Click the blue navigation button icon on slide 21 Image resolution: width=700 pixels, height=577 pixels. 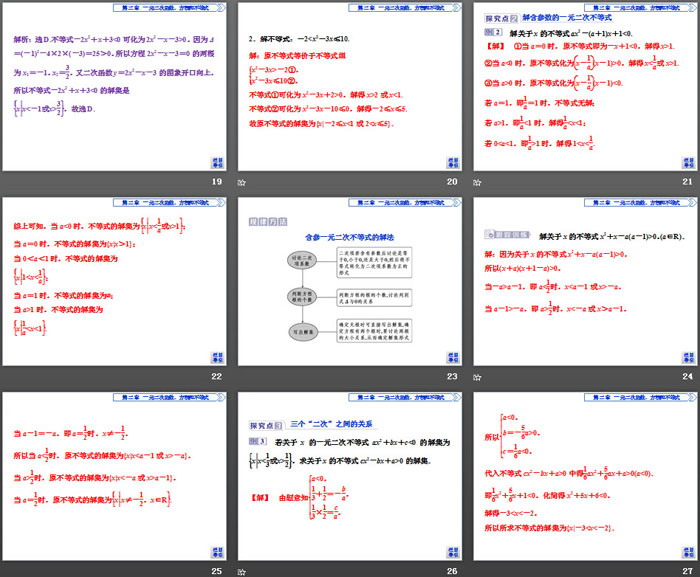tap(688, 163)
